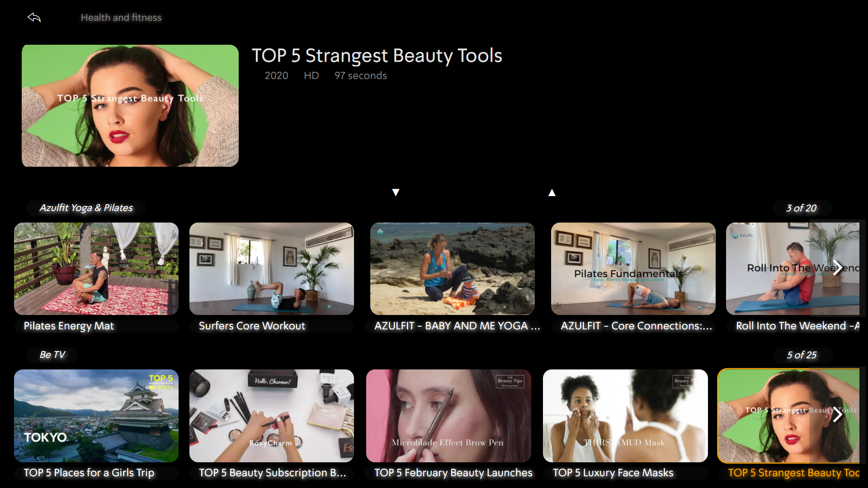This screenshot has height=488, width=868.
Task: Open the Azulfit Yoga & Pilates channel label
Action: tap(86, 208)
